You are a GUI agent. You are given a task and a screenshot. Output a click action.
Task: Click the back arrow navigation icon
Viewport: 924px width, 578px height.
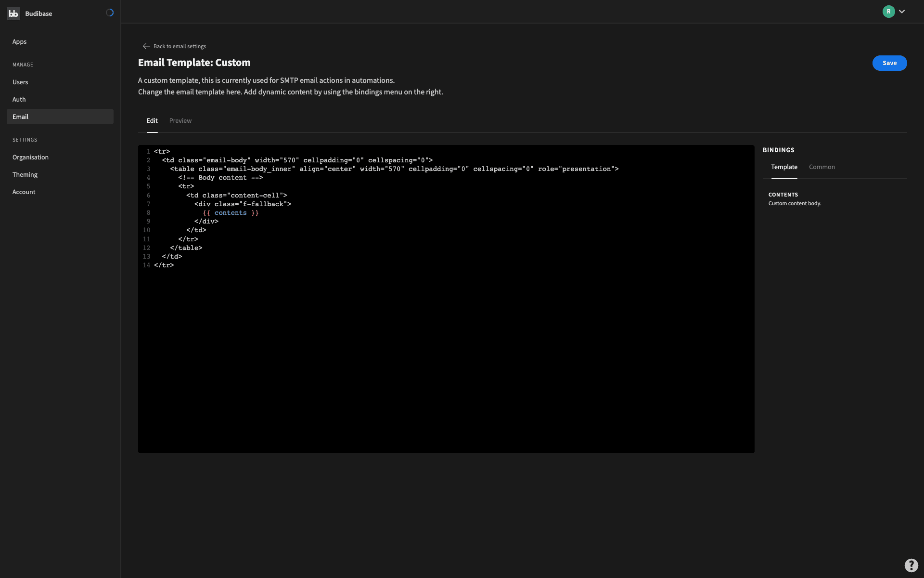point(146,46)
